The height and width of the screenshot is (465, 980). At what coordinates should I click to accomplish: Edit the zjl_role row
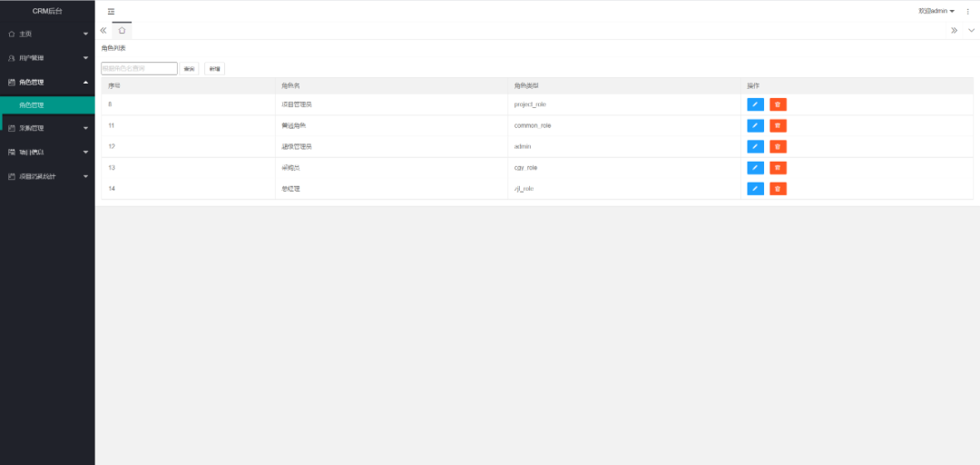[755, 188]
